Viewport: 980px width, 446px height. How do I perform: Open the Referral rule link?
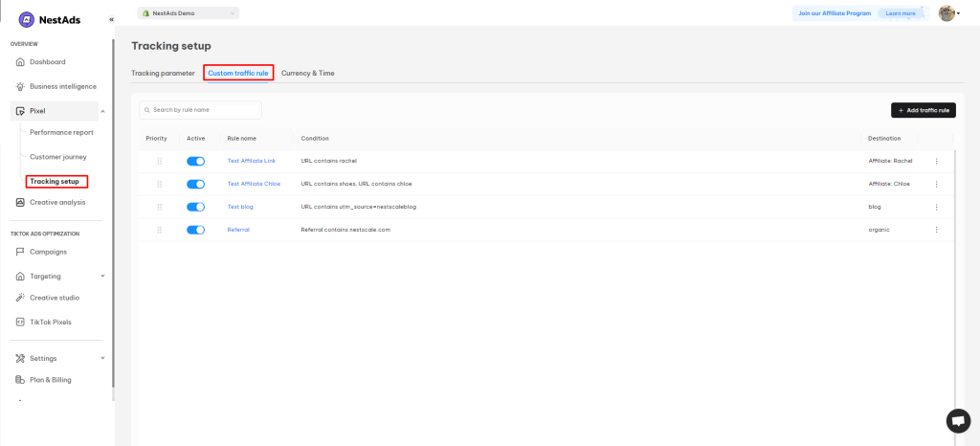(238, 230)
